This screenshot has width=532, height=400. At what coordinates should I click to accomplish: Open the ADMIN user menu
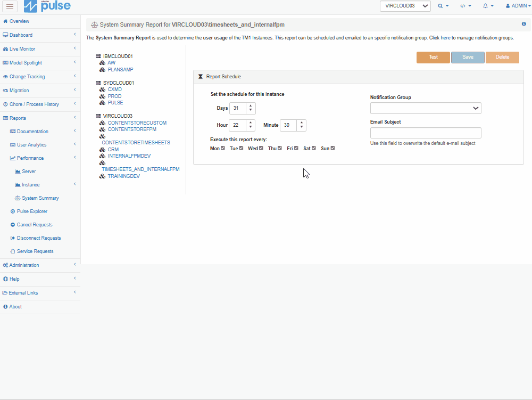[x=518, y=6]
